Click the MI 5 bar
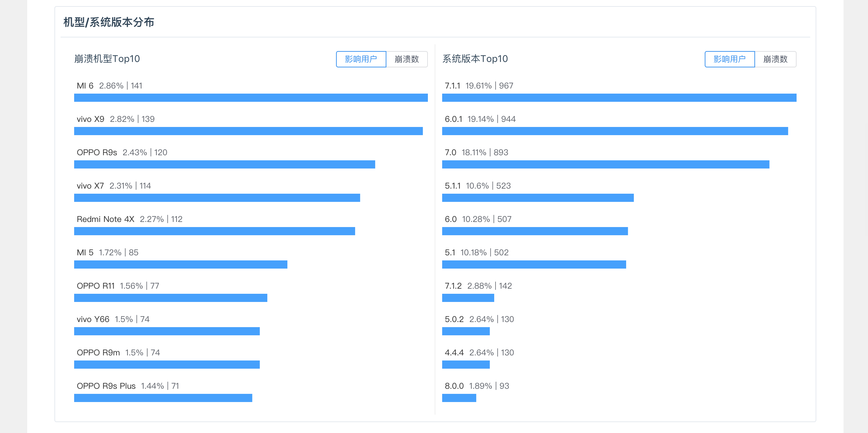This screenshot has height=433, width=868. pyautogui.click(x=181, y=264)
